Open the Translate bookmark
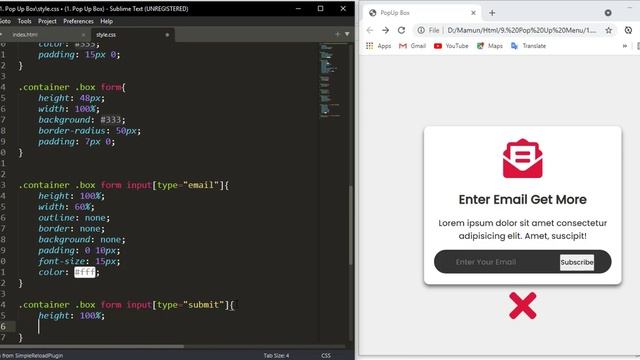 tap(528, 46)
